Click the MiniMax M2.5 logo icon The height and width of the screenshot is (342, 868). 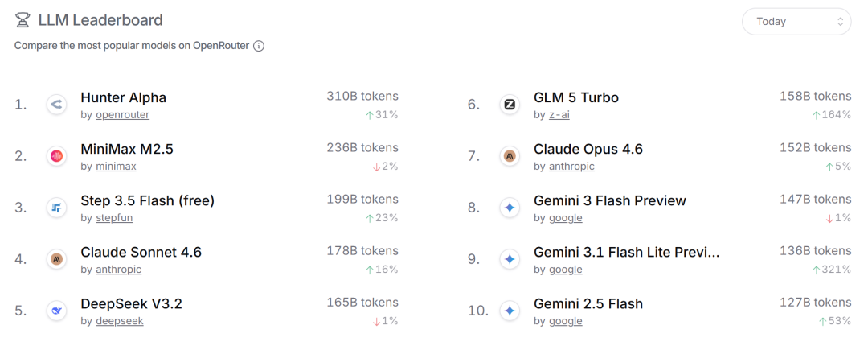point(56,156)
